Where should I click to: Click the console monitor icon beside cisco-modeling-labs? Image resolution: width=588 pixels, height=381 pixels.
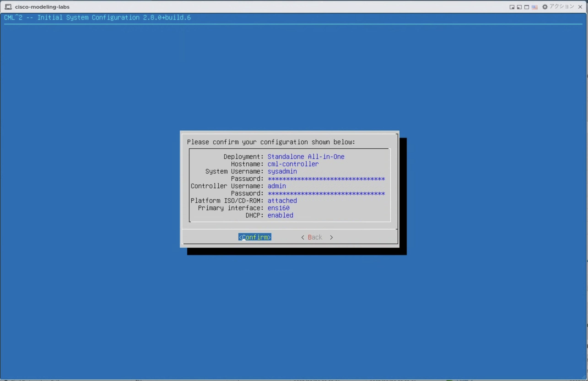pos(8,7)
